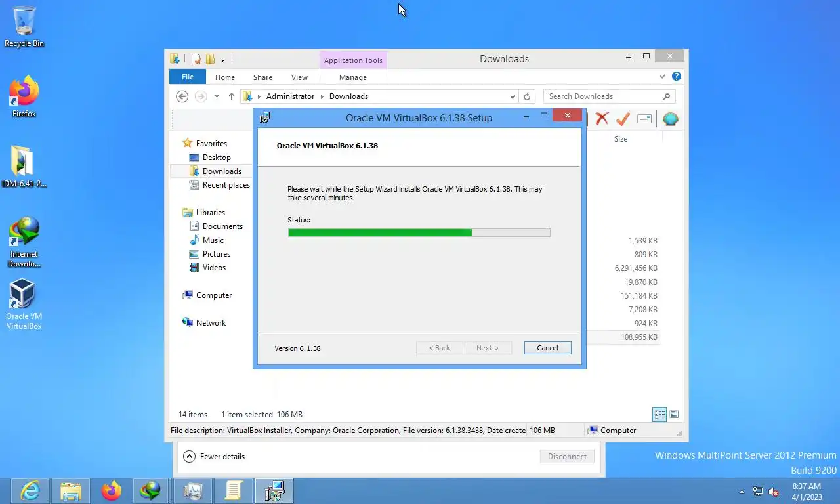Click New folder icon in Explorer quick access toolbar
The width and height of the screenshot is (840, 504).
click(x=210, y=59)
